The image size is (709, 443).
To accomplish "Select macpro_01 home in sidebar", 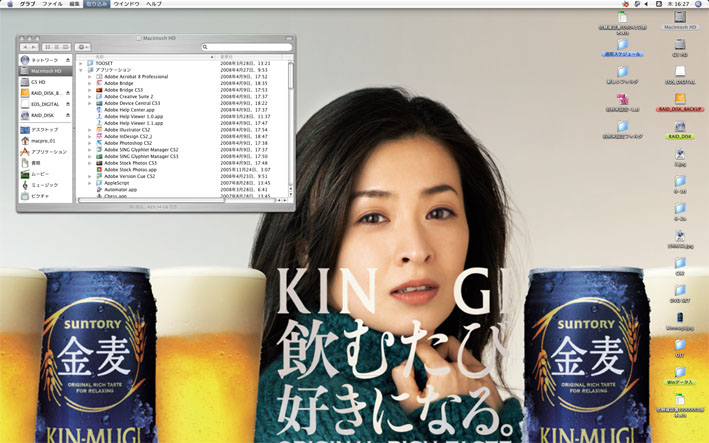I will 42,141.
